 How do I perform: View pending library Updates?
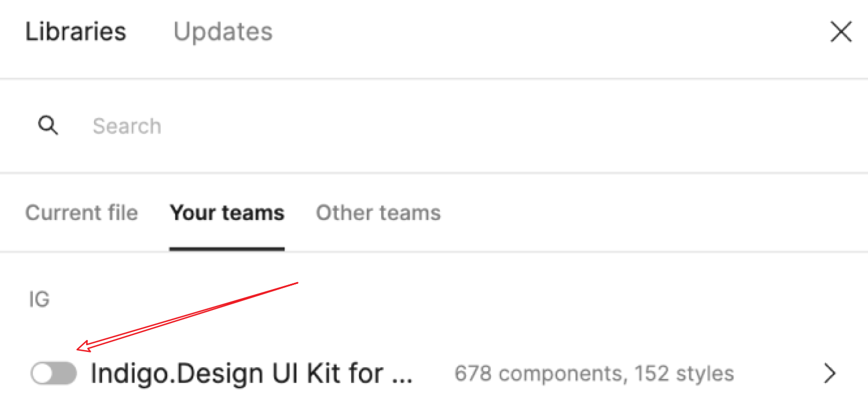pyautogui.click(x=223, y=32)
